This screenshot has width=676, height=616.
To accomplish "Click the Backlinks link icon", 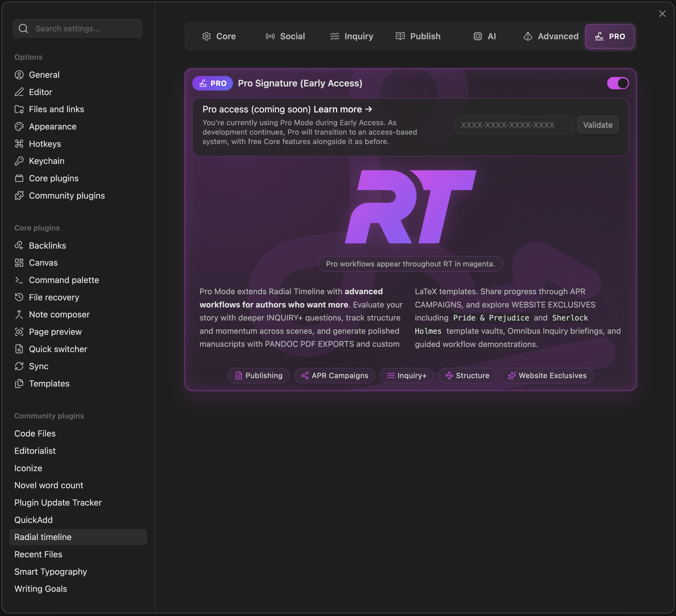I will tap(19, 246).
